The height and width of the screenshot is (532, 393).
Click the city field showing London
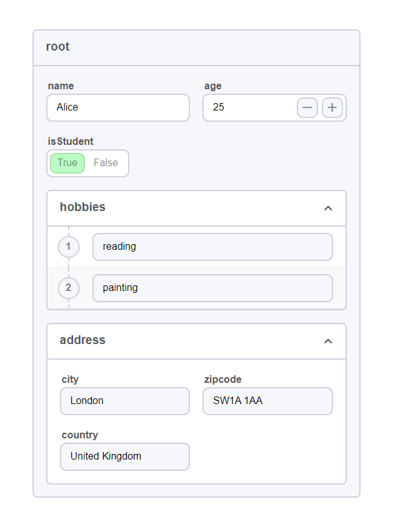point(125,401)
